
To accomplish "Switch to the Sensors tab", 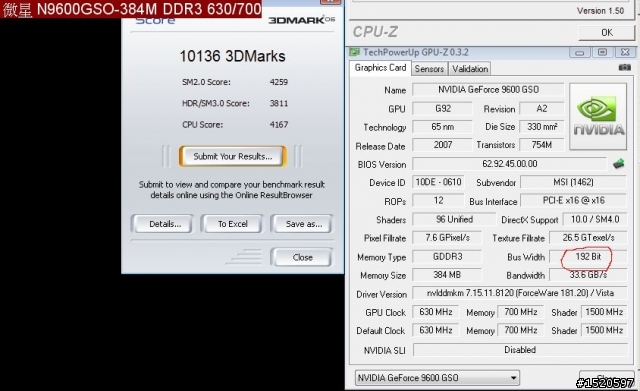I will [x=429, y=69].
